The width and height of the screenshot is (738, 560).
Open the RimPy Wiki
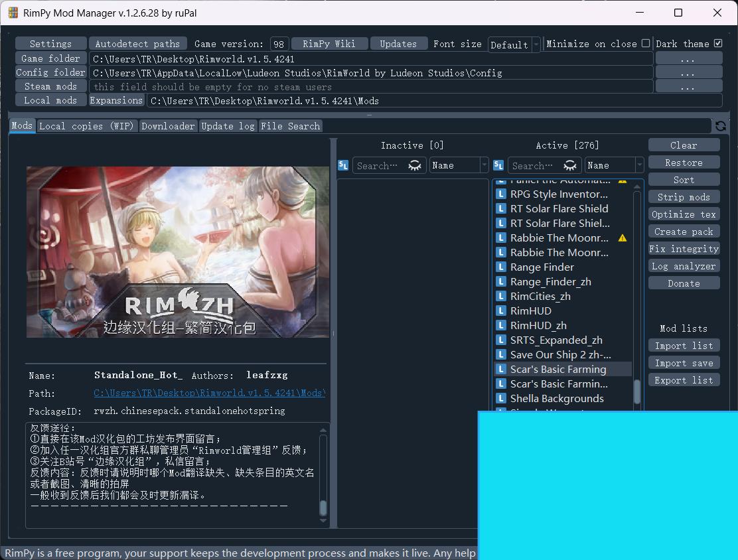(x=329, y=44)
